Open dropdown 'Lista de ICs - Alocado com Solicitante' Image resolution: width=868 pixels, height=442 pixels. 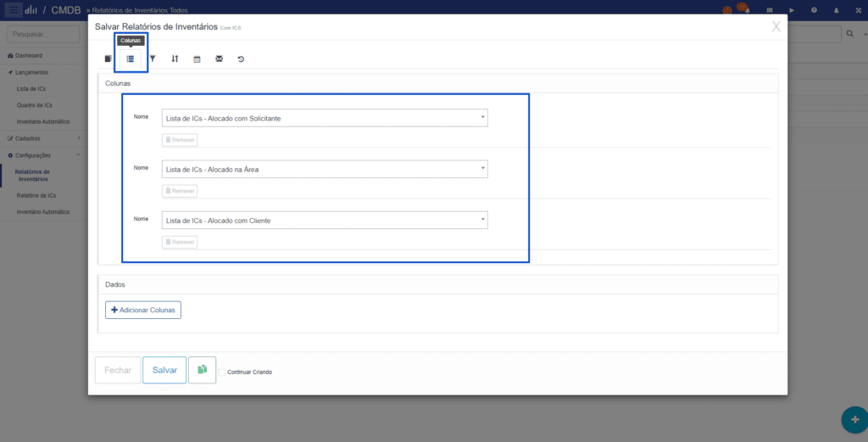click(x=325, y=118)
